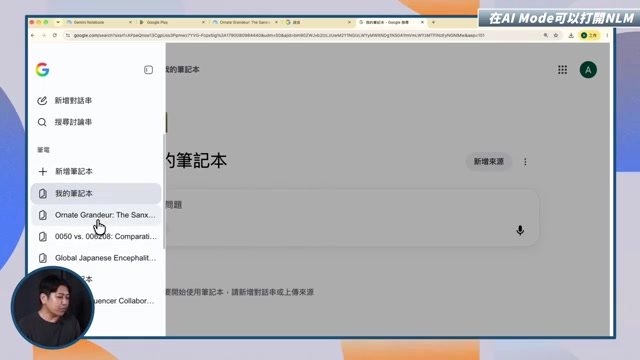Bookmark this page with star icon
Viewport: 640px width, 360px height.
(x=556, y=36)
